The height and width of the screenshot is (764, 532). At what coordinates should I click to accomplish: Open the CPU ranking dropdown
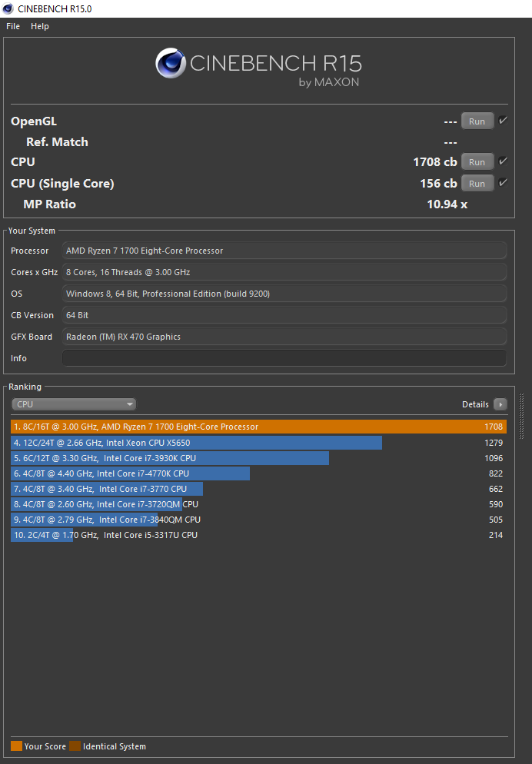(x=74, y=404)
